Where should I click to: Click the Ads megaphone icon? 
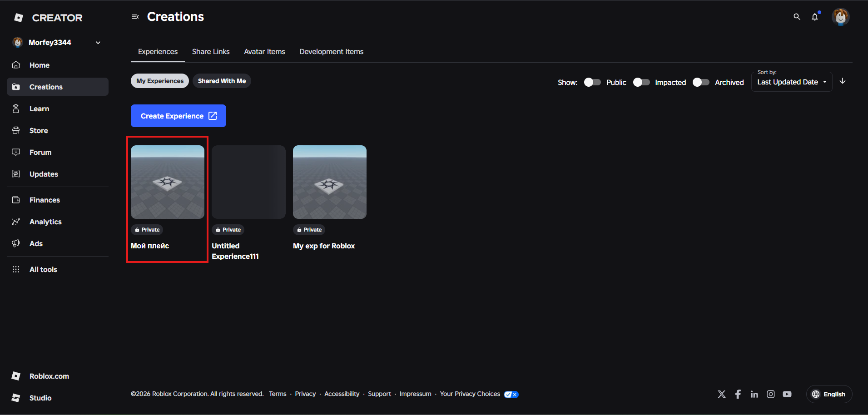pyautogui.click(x=16, y=243)
